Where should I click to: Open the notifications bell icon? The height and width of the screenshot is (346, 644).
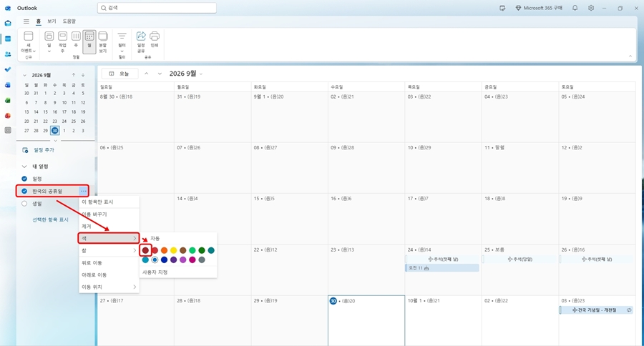point(575,8)
